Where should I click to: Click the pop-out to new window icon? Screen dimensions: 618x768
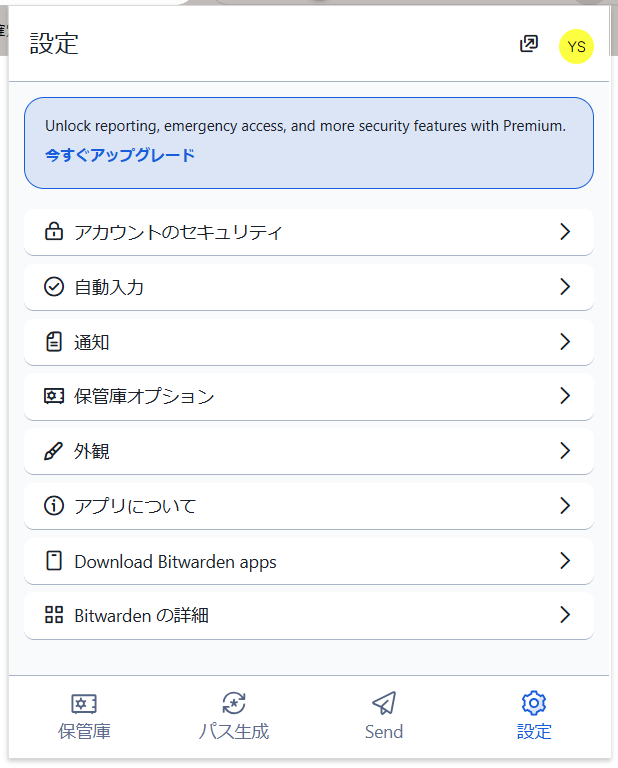coord(529,44)
